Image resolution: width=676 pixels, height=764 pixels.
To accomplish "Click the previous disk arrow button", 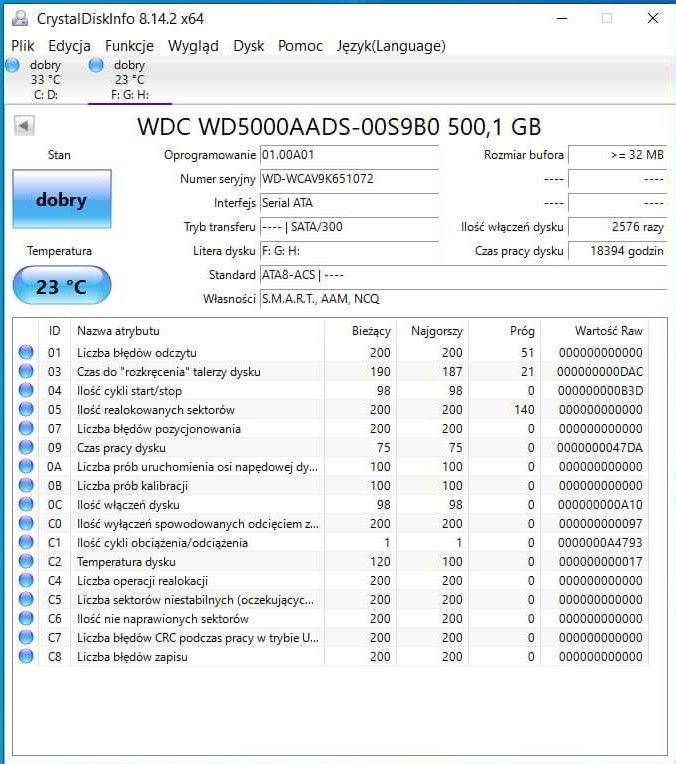I will [x=24, y=126].
